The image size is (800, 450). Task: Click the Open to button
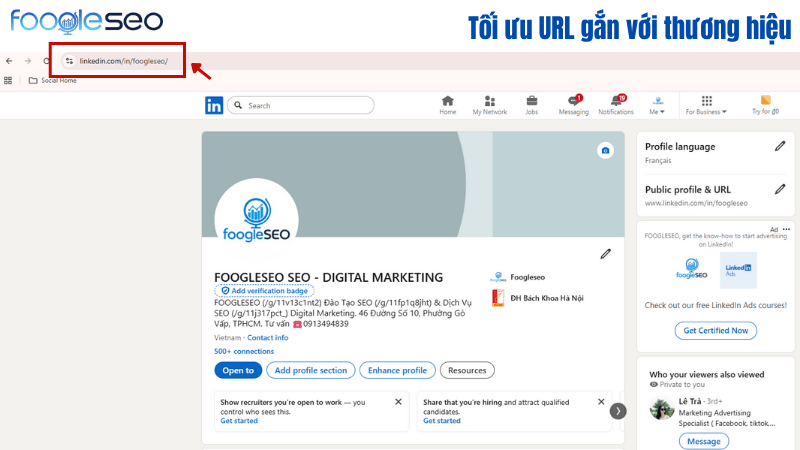tap(238, 370)
